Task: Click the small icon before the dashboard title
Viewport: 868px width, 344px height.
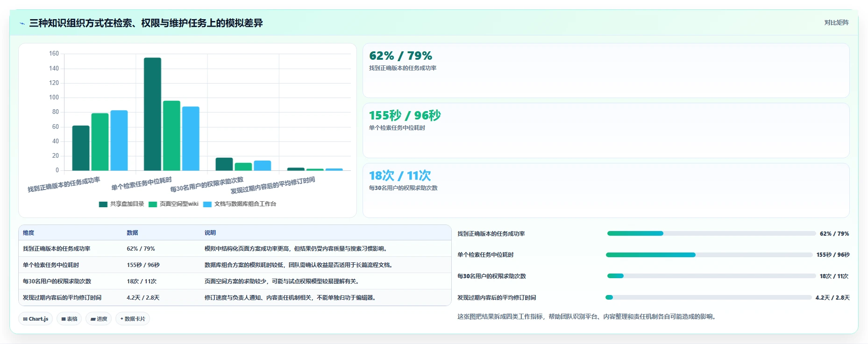Action: click(22, 23)
